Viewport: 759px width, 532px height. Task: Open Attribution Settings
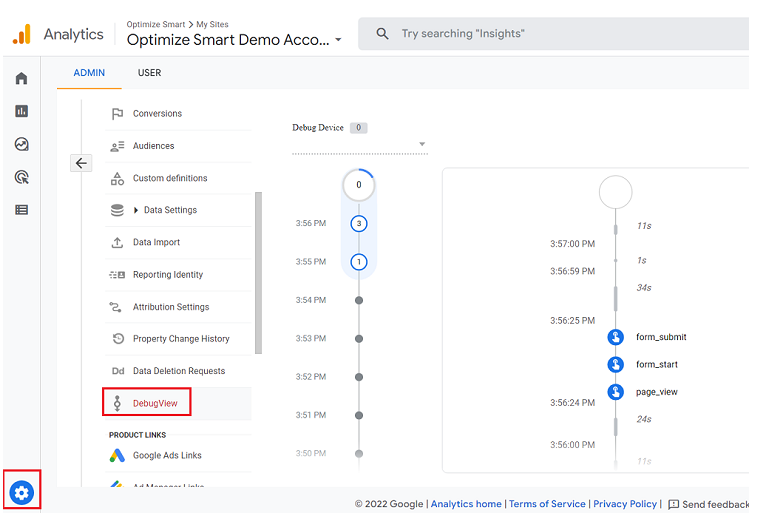tap(178, 307)
